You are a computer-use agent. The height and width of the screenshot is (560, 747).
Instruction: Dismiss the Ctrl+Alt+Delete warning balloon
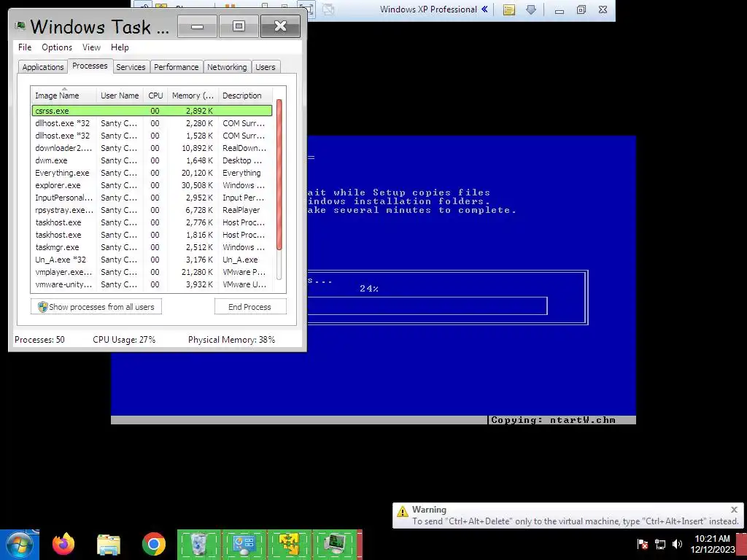point(734,510)
